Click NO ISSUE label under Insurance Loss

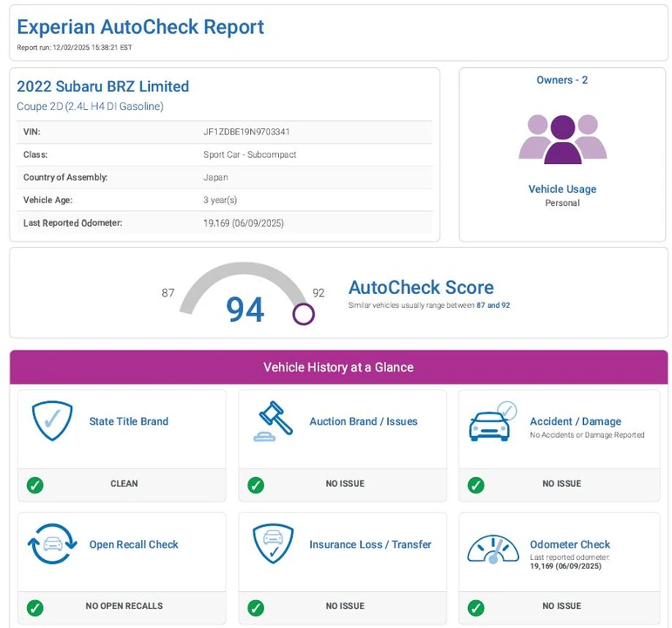[x=345, y=605]
